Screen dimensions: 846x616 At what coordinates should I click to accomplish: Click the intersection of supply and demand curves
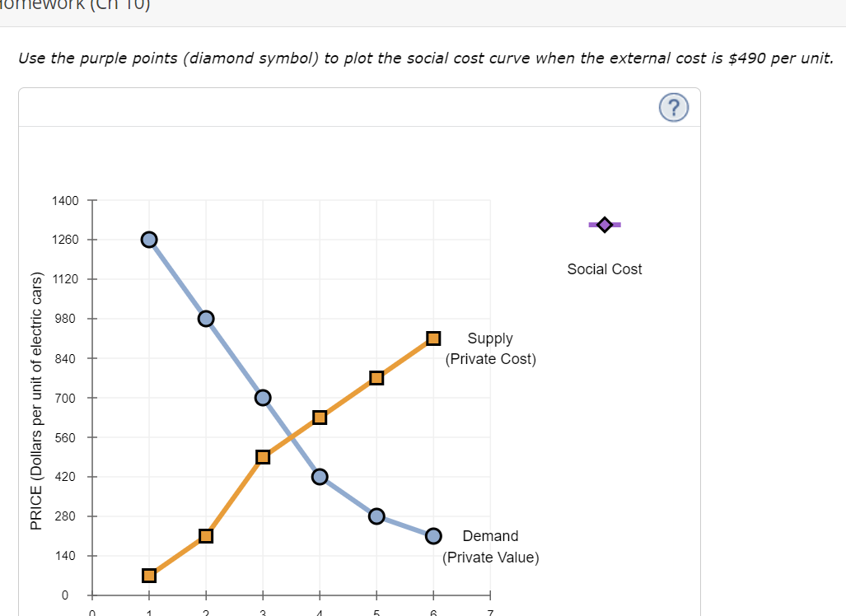pyautogui.click(x=290, y=436)
